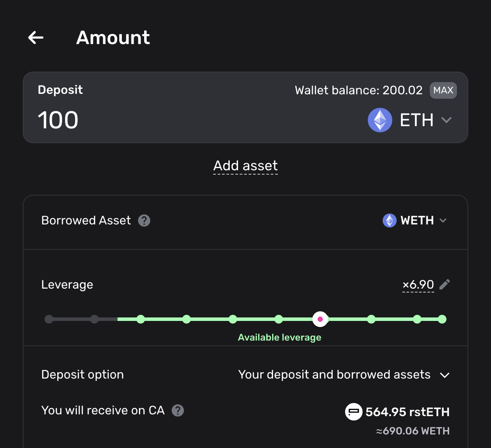Screen dimensions: 491x448
Task: Select the second gray leverage slider stop
Action: [x=94, y=319]
